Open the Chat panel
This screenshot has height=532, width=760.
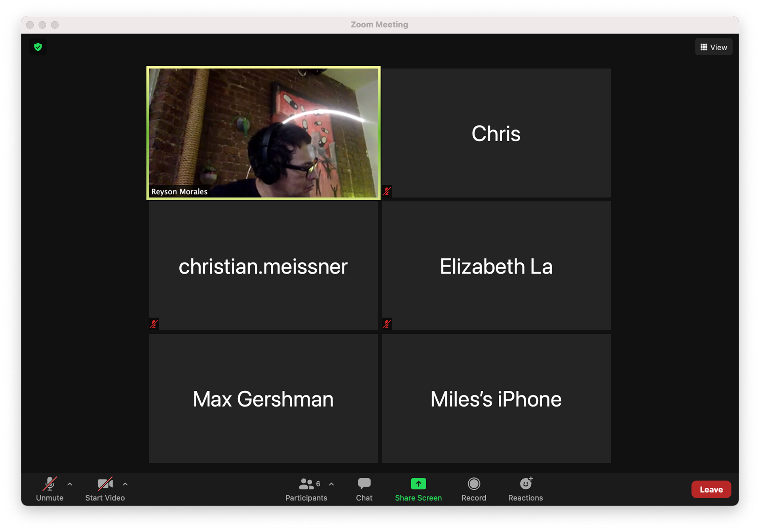(x=364, y=489)
